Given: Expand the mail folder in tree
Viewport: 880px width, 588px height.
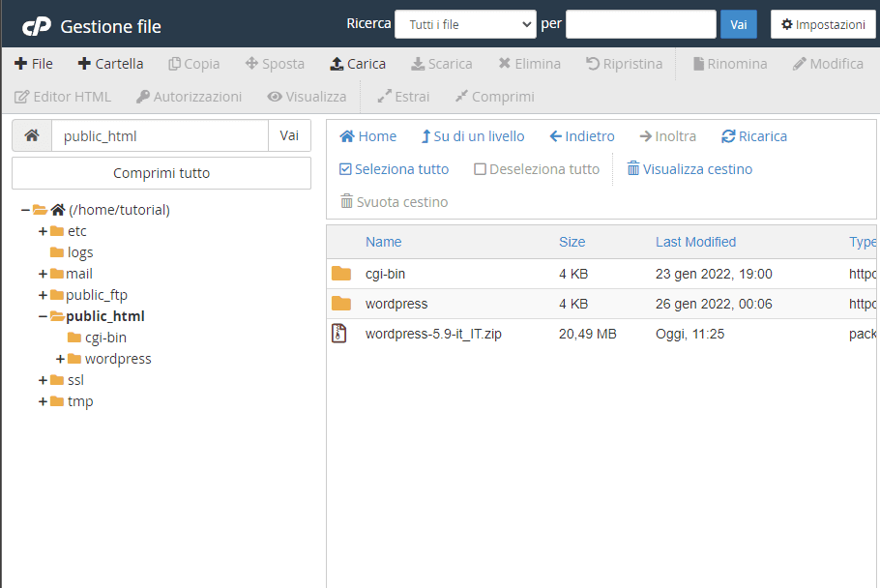Looking at the screenshot, I should (x=43, y=274).
